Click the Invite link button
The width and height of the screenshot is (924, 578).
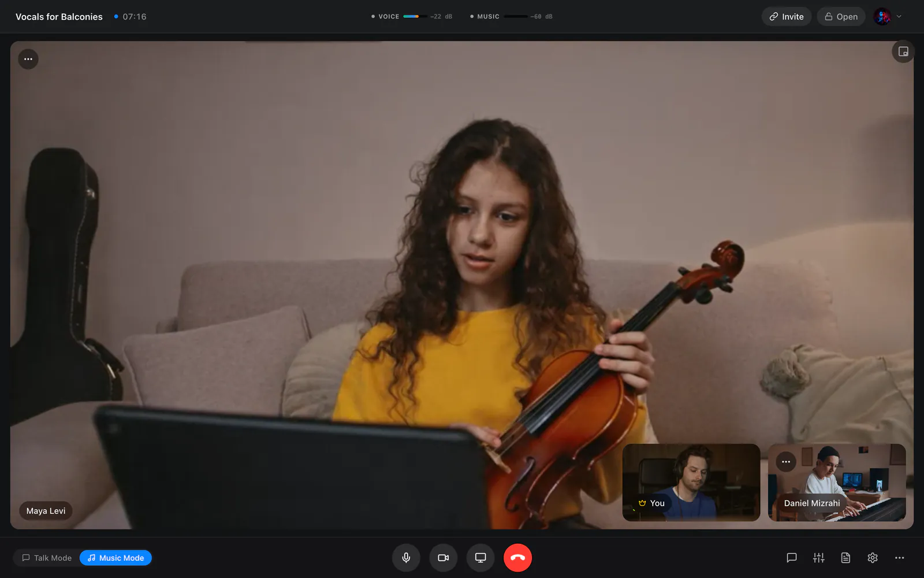click(x=787, y=17)
